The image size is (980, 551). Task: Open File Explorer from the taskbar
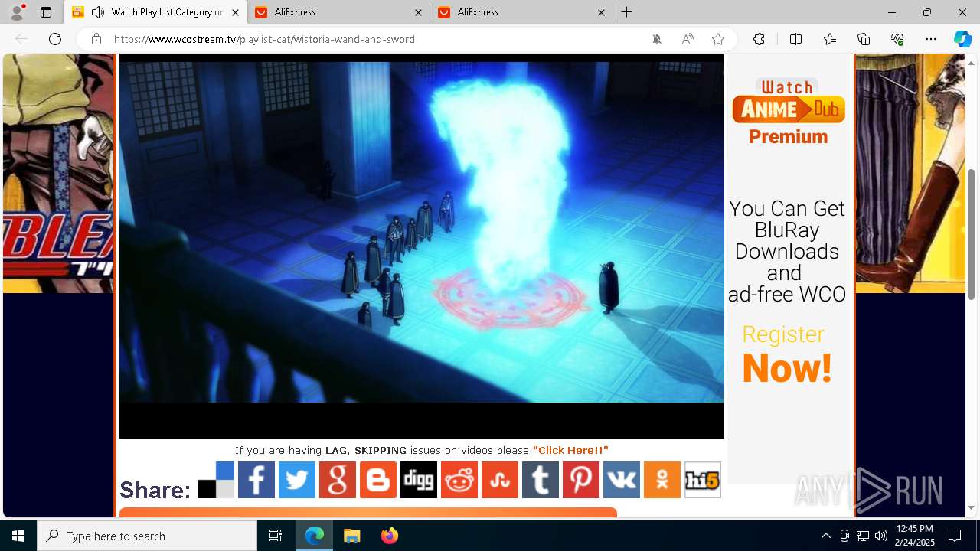pos(351,536)
